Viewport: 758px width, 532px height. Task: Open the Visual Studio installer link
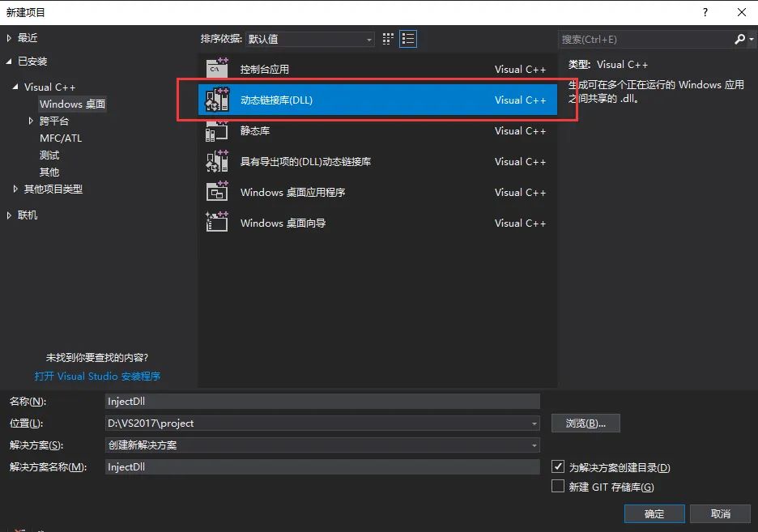[97, 376]
